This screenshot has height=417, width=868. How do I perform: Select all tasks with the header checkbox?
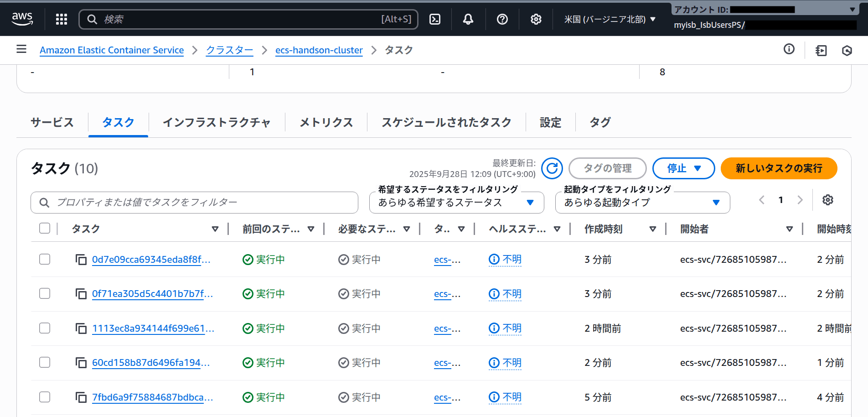coord(44,228)
